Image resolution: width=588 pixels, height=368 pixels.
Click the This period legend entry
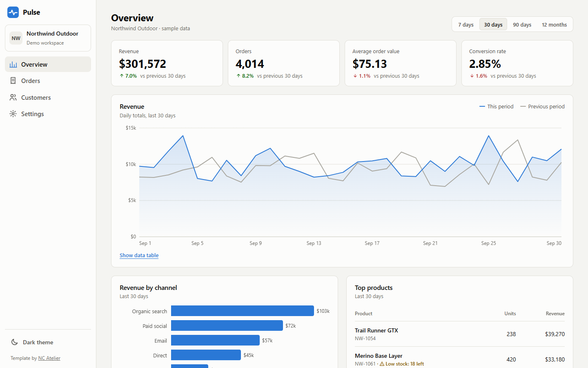click(497, 107)
